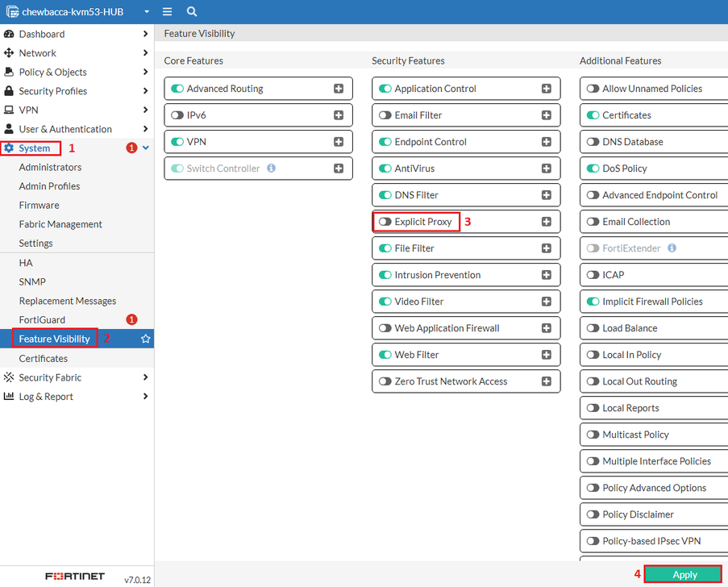Click the Apply button

pyautogui.click(x=683, y=574)
